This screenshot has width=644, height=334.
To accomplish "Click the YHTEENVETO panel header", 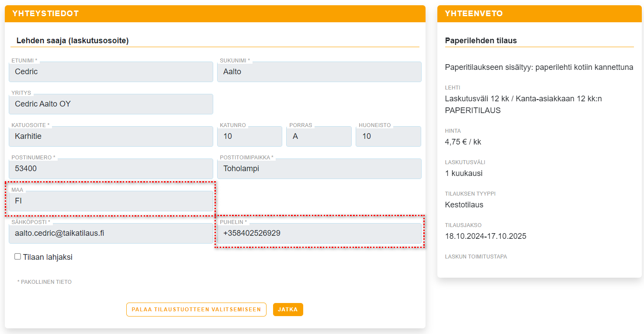I will [x=540, y=14].
